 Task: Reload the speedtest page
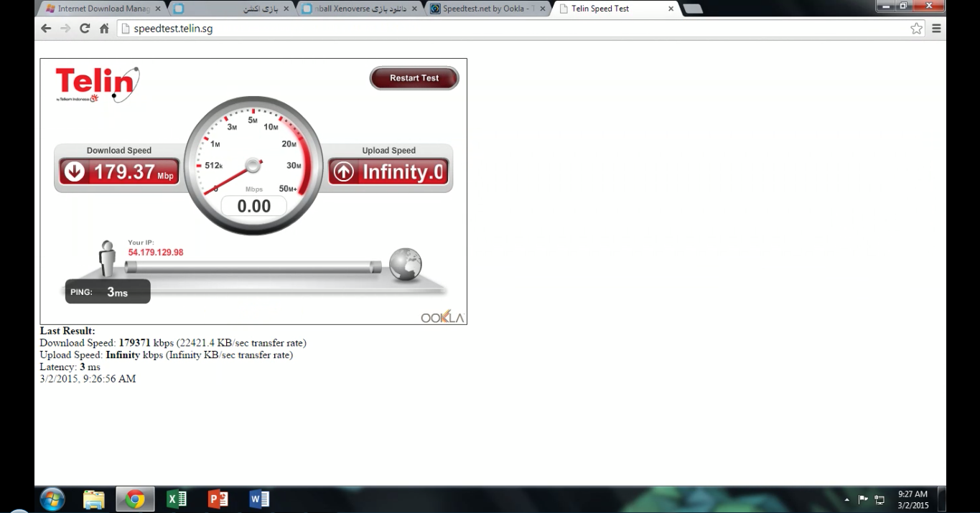click(x=85, y=29)
